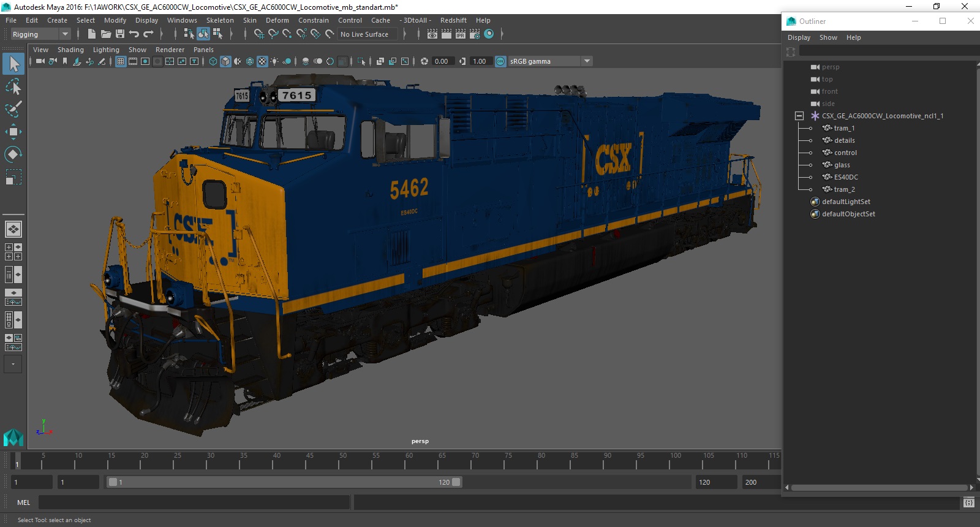Open the viewport Renderer menu

[x=170, y=50]
